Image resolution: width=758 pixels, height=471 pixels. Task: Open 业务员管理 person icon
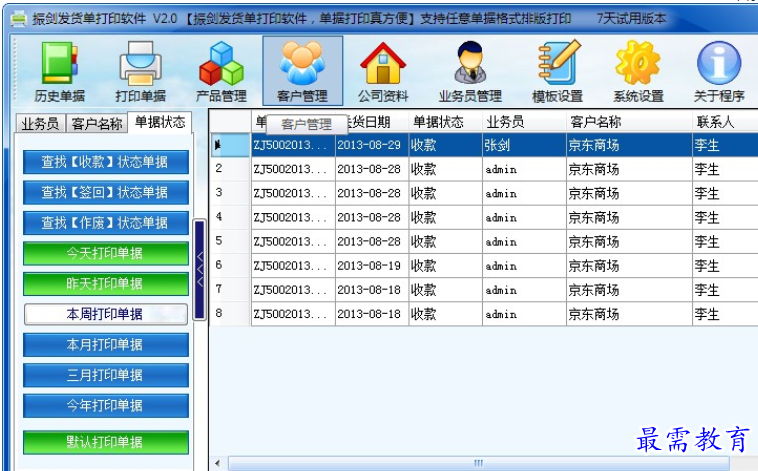coord(470,71)
